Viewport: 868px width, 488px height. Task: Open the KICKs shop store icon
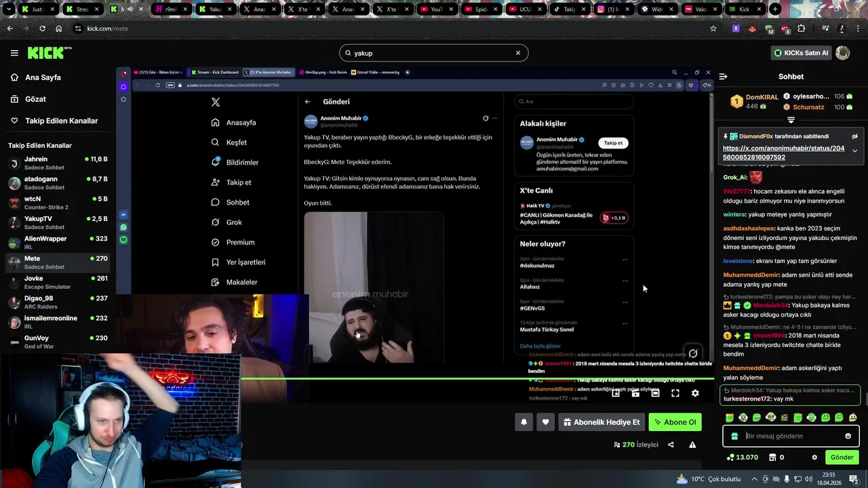pyautogui.click(x=772, y=457)
